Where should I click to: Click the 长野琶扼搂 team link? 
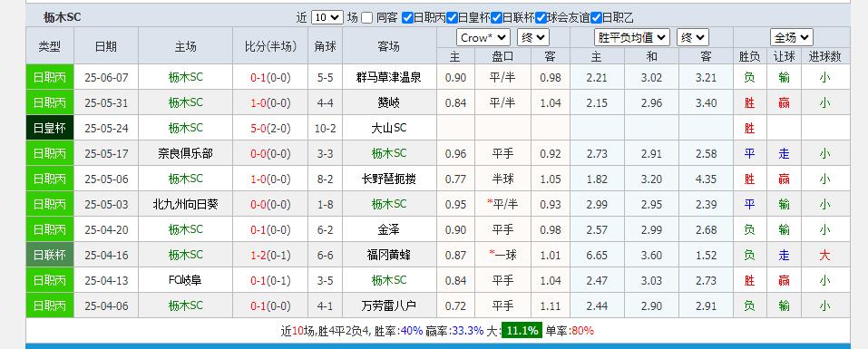(x=388, y=179)
